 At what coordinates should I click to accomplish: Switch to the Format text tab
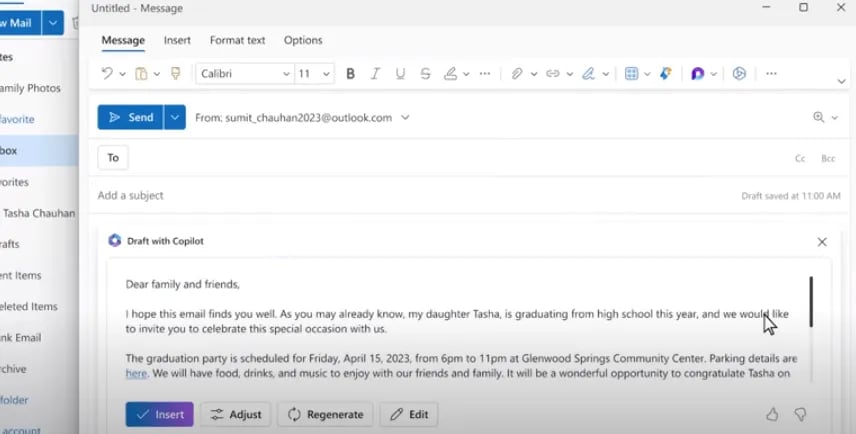pyautogui.click(x=237, y=40)
